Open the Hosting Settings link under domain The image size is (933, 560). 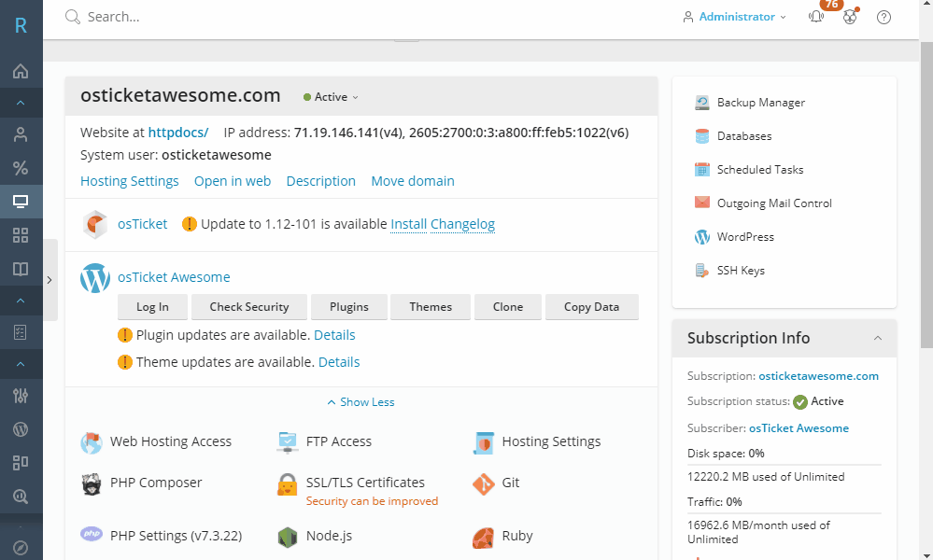(130, 181)
